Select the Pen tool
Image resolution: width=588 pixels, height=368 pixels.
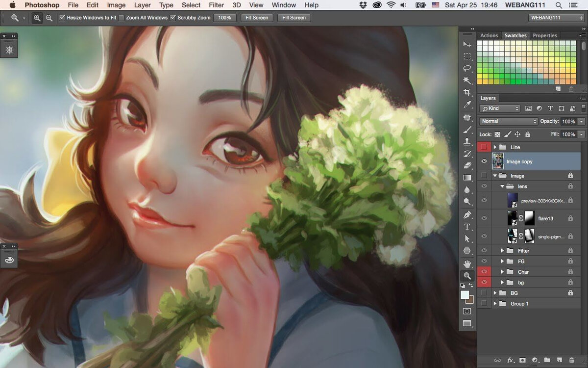point(467,214)
